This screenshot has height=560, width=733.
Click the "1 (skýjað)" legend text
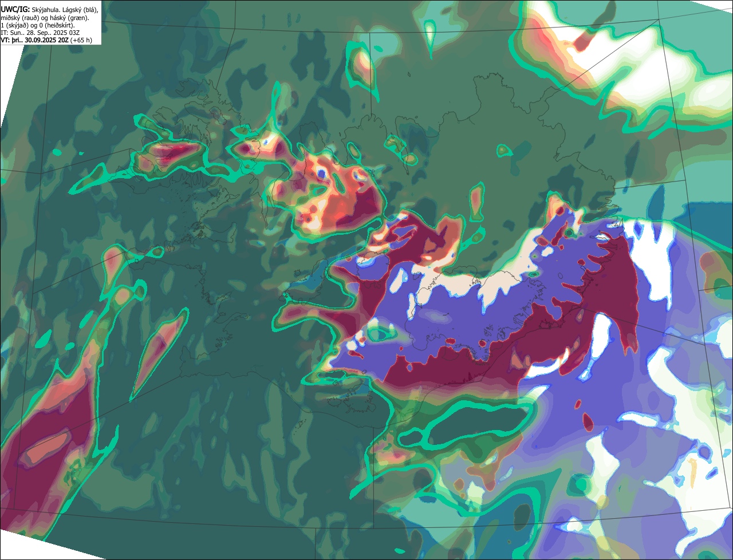[x=15, y=26]
